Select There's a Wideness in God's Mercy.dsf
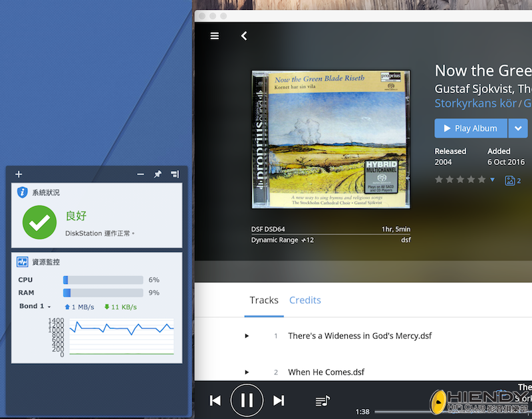 [360, 336]
